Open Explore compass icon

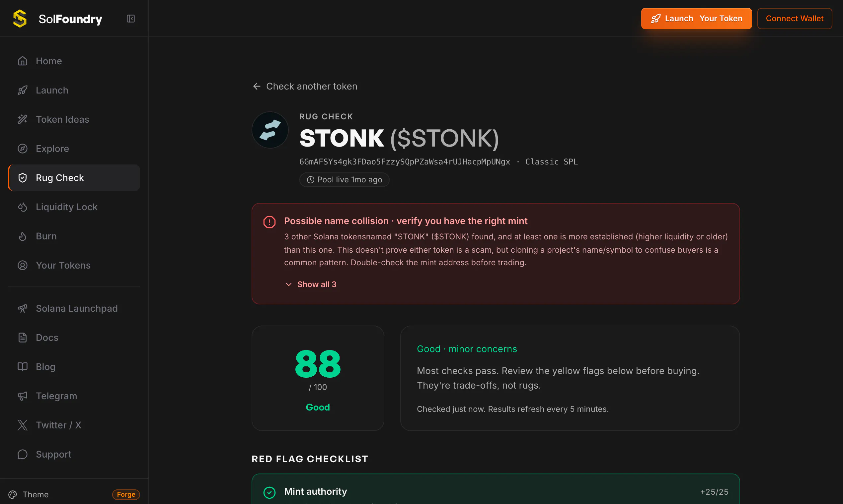click(23, 149)
